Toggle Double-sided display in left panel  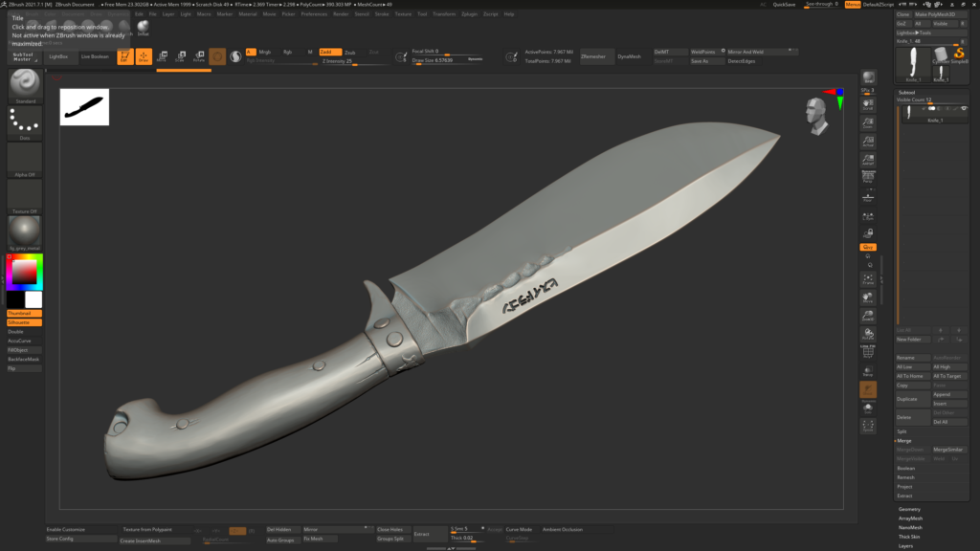24,330
